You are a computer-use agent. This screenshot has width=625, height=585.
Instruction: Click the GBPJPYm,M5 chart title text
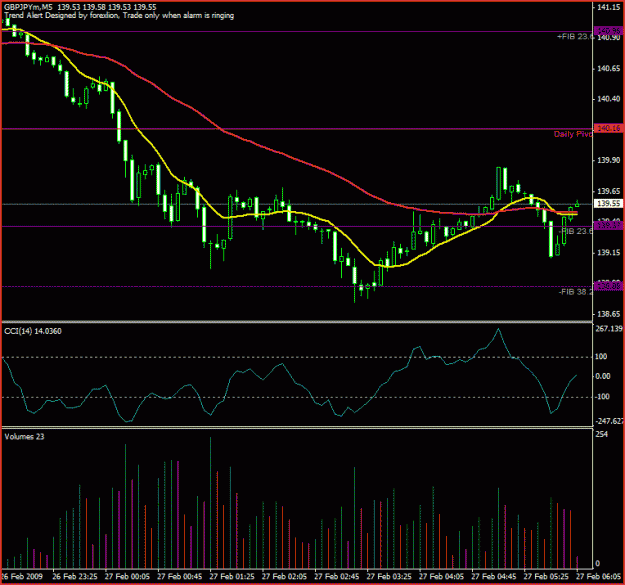(80, 7)
